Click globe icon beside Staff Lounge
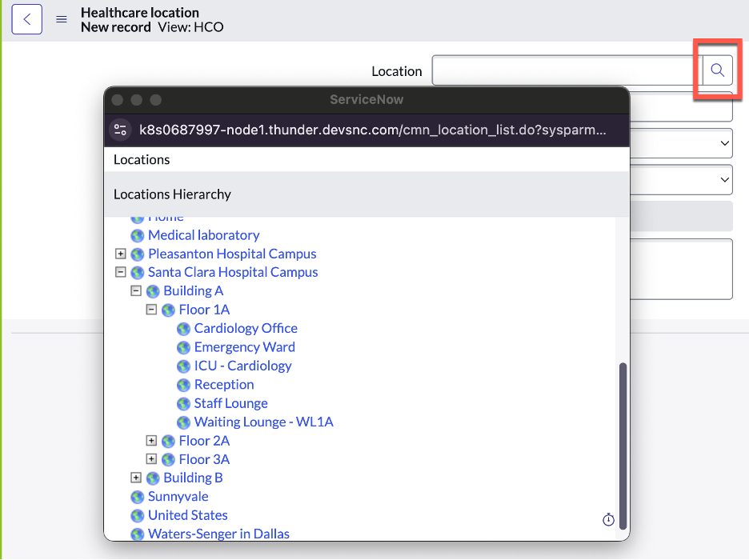The height and width of the screenshot is (560, 749). [183, 404]
